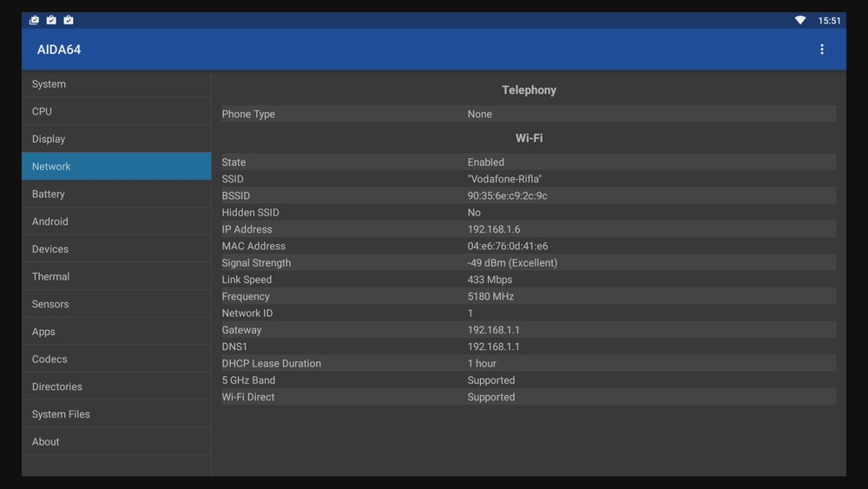The height and width of the screenshot is (489, 868).
Task: Tap the first notification icon in status bar
Action: [x=34, y=20]
